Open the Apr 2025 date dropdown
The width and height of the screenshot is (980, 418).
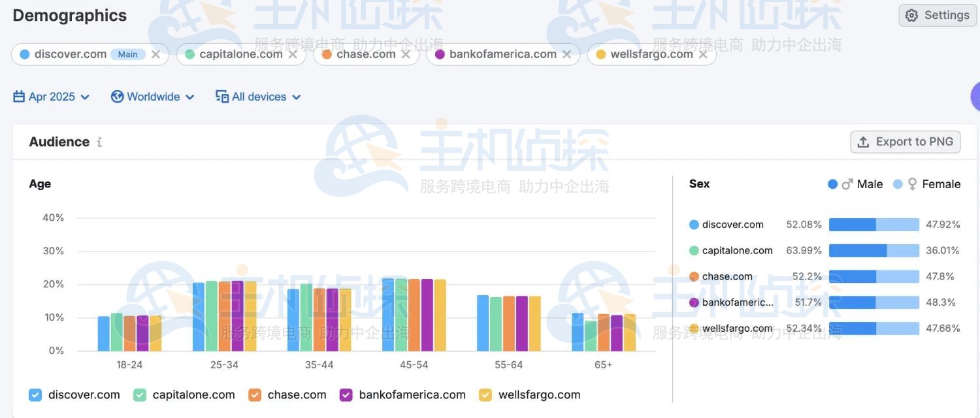point(51,96)
